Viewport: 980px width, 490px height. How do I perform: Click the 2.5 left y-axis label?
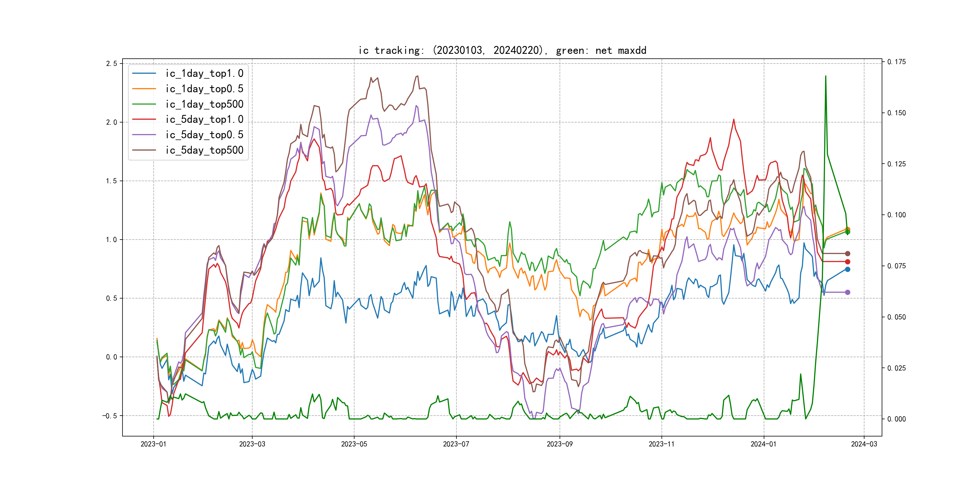click(x=112, y=64)
